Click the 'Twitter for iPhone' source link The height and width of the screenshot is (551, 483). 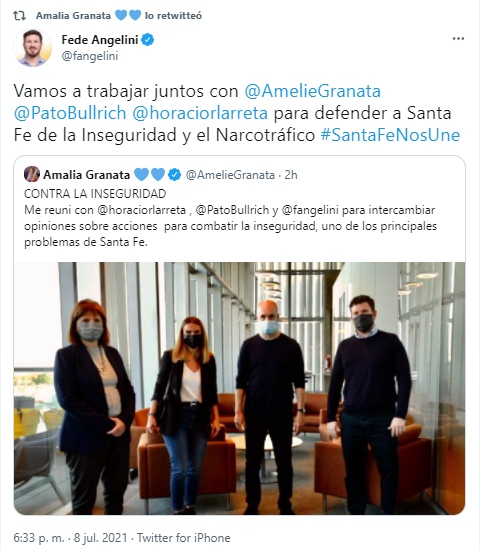pos(183,538)
